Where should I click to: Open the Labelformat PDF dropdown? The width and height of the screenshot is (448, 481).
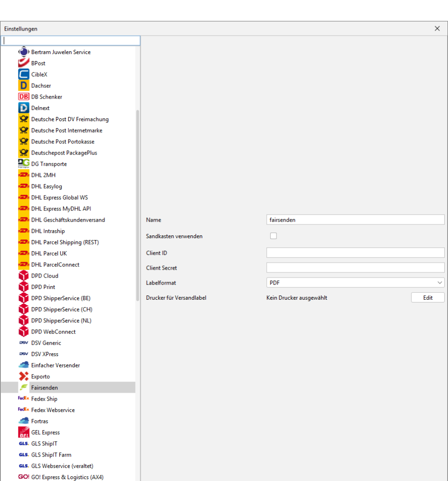click(x=355, y=283)
